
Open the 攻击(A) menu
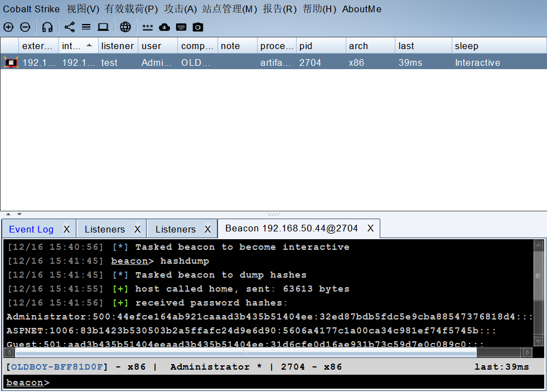tap(181, 9)
